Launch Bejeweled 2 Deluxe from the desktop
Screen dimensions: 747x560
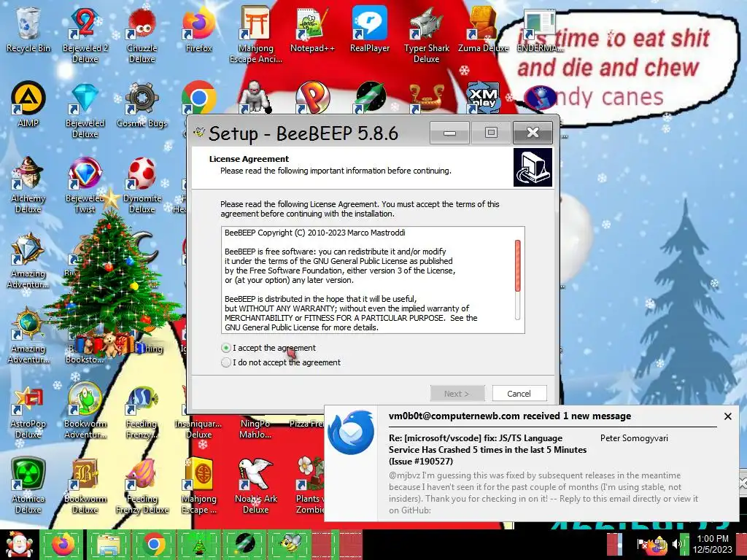click(x=85, y=36)
